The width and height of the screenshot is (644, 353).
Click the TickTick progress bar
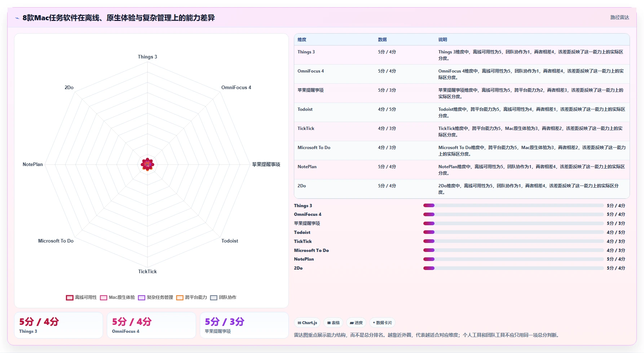(513, 241)
